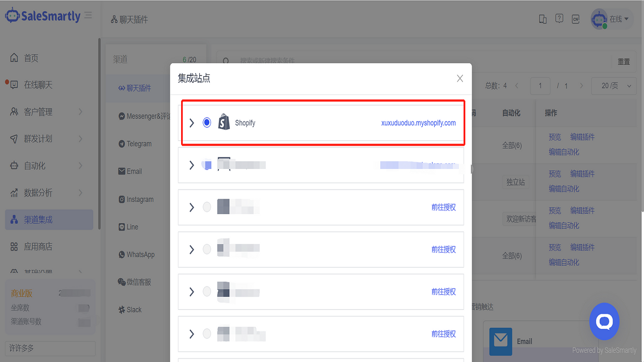Click the 许许多多 field
The height and width of the screenshot is (362, 644).
50,348
